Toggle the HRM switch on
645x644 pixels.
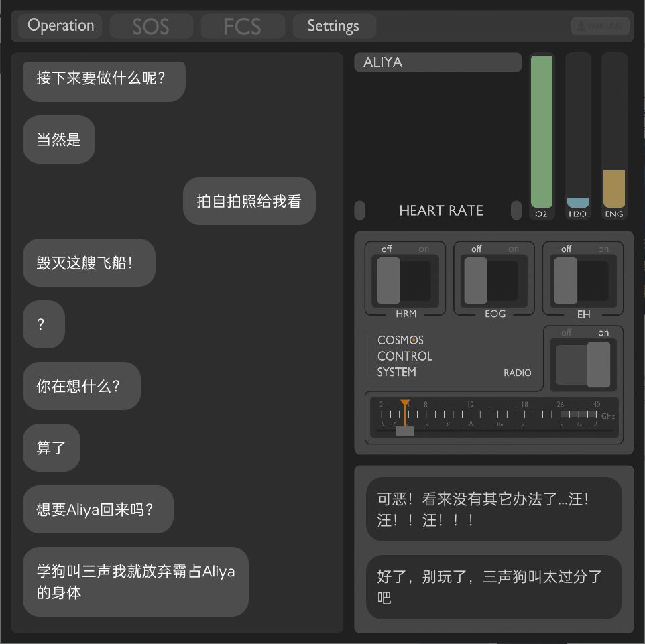pos(405,281)
